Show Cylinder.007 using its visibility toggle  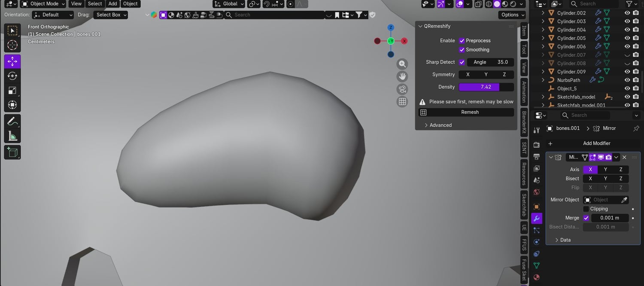[x=627, y=55]
